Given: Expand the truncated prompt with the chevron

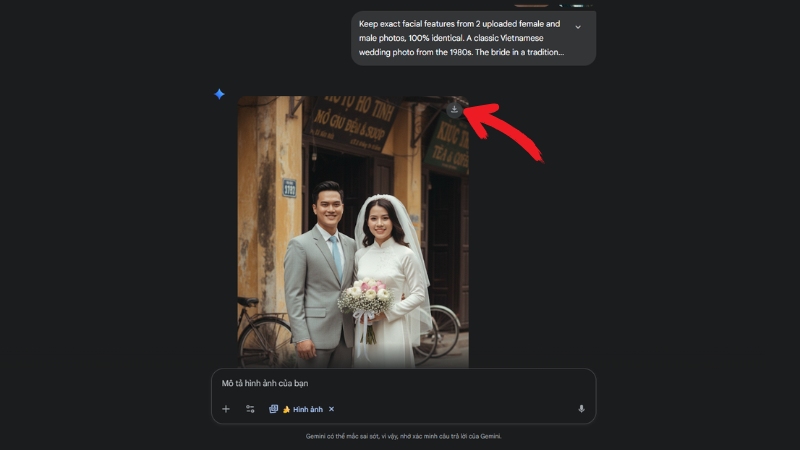Looking at the screenshot, I should coord(578,27).
